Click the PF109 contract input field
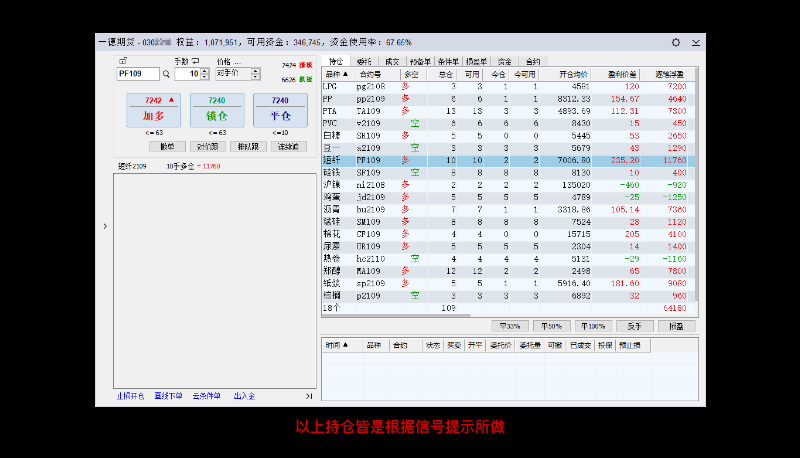Screen dimensions: 800x458 coord(138,74)
